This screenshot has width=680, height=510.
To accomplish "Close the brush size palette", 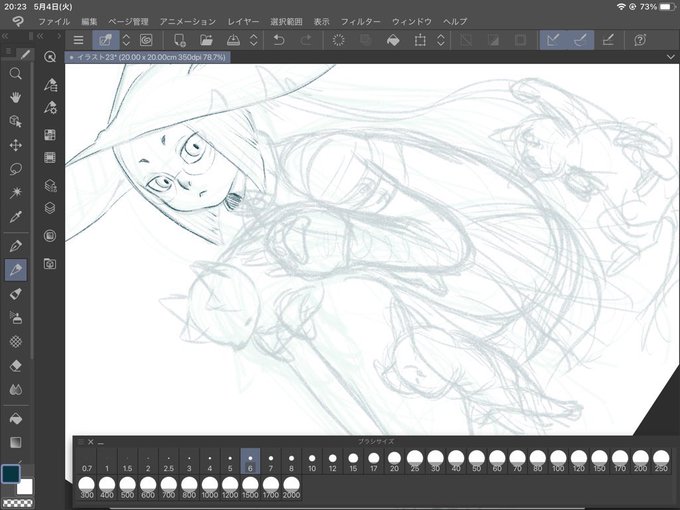I will [91, 442].
